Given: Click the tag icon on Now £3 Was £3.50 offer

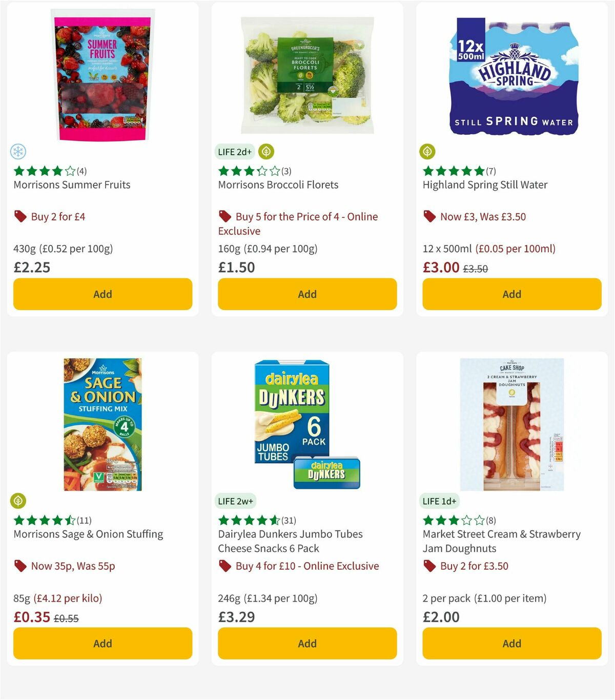Looking at the screenshot, I should 429,216.
